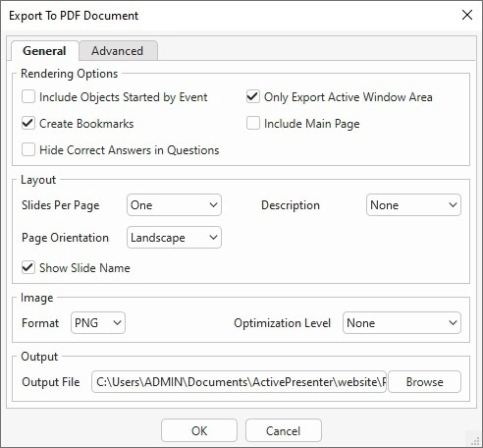Confirm export with OK button
This screenshot has width=483, height=448.
(199, 430)
